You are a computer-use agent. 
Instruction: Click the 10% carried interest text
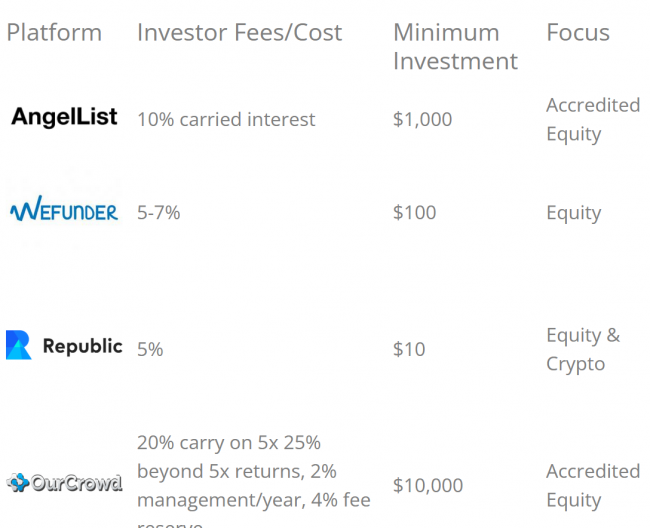click(x=226, y=120)
